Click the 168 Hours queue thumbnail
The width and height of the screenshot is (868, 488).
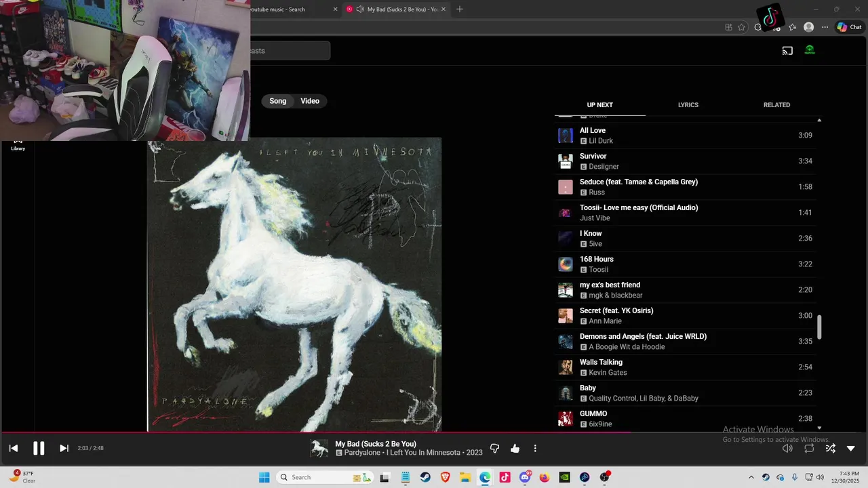tap(566, 264)
